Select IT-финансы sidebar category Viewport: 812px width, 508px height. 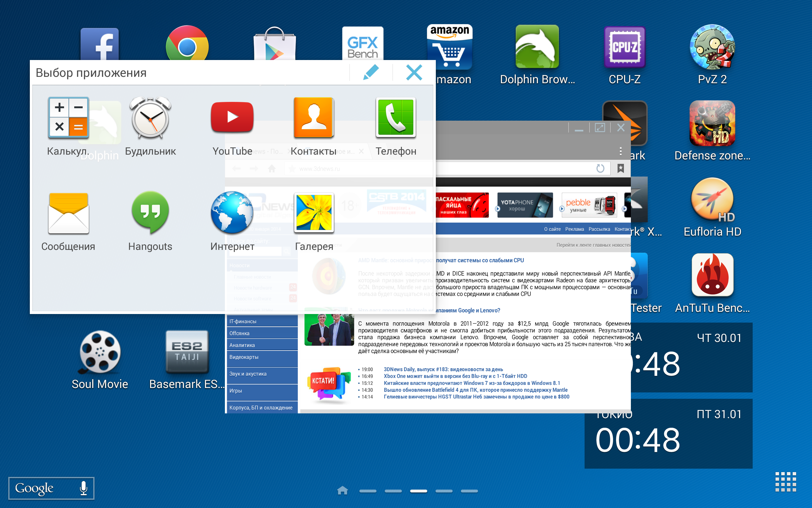click(x=262, y=321)
